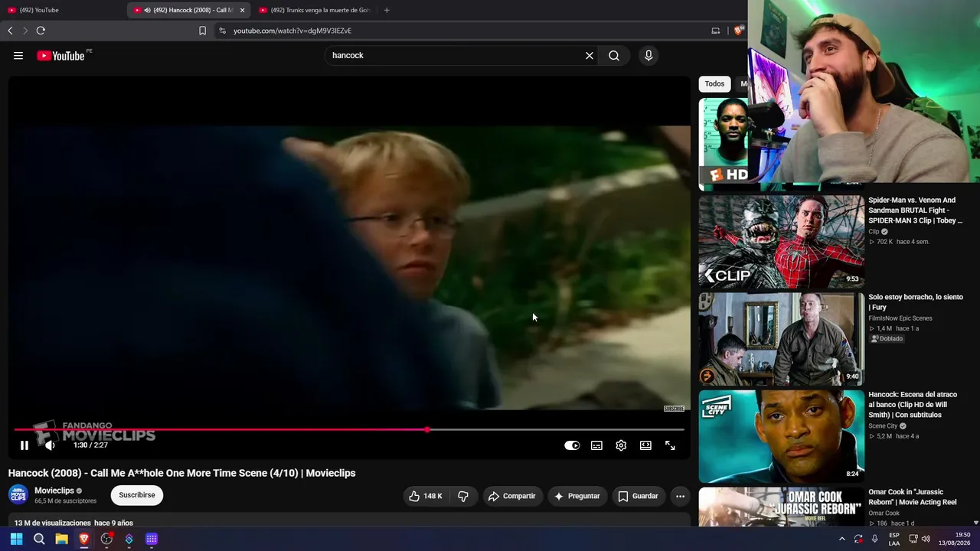Open the YouTube guide hamburger menu
This screenshot has width=980, height=551.
pos(18,56)
